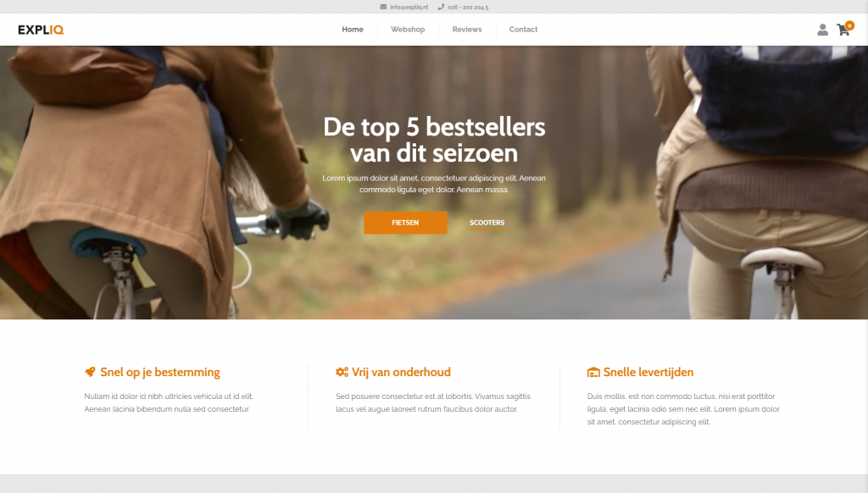Click the rocket icon beside Snel op je bestemming
The image size is (868, 493).
click(x=90, y=372)
